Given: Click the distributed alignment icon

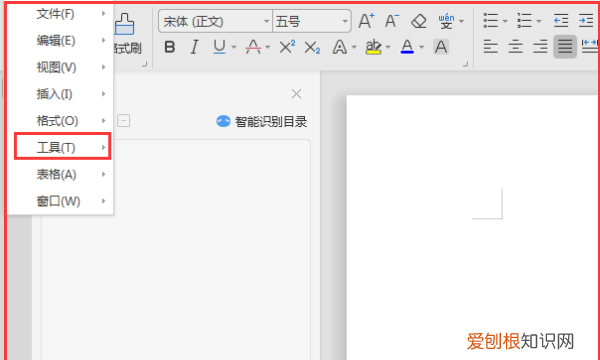Looking at the screenshot, I should [x=590, y=47].
